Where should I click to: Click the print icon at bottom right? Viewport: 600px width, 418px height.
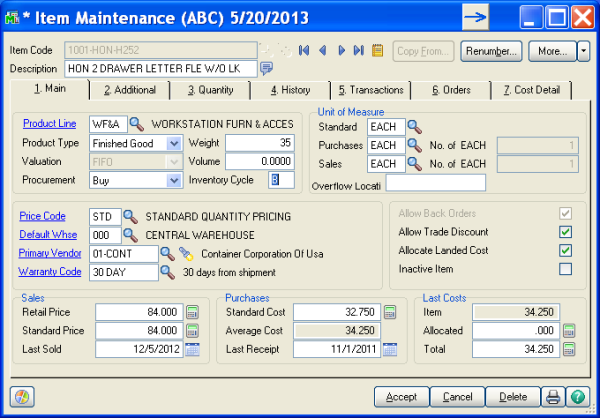tap(554, 396)
